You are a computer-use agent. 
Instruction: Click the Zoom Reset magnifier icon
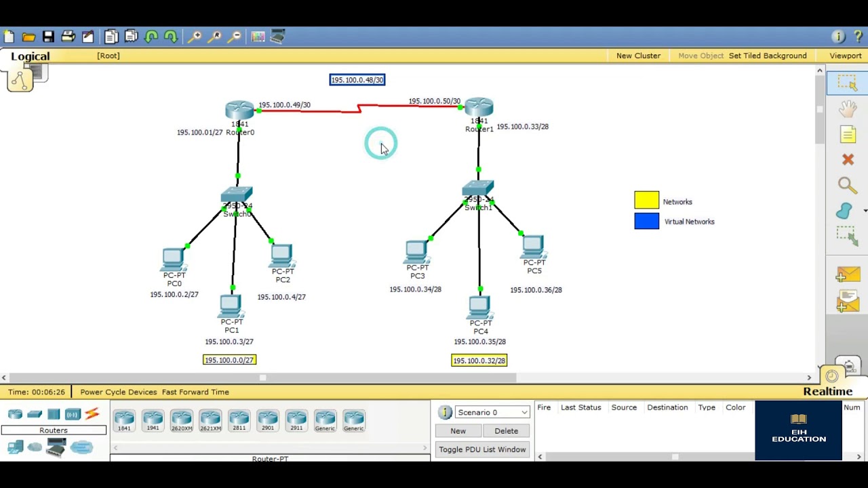[x=215, y=37]
